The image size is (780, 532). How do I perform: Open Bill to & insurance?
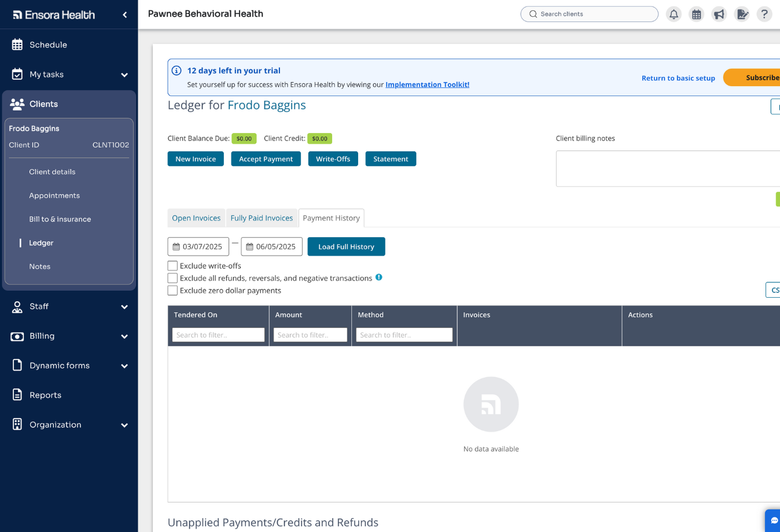pos(60,219)
